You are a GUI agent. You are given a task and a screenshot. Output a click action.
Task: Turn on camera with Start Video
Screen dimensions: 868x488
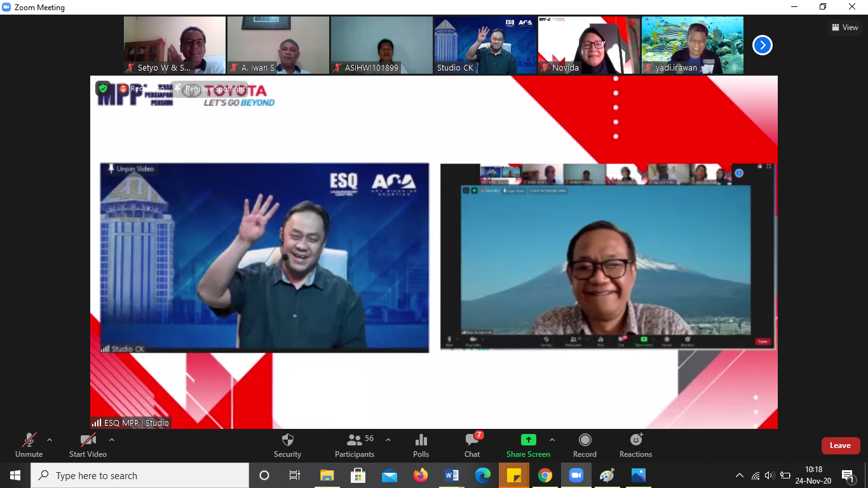[88, 445]
